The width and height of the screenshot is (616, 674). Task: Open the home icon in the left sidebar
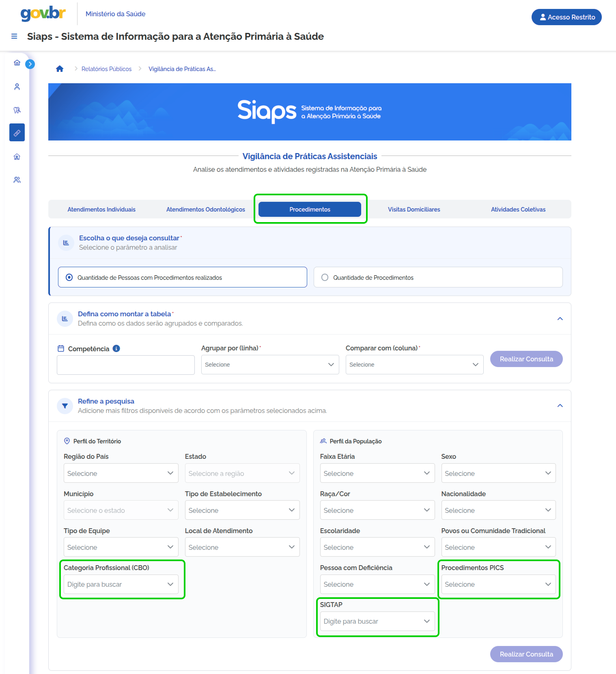(17, 63)
